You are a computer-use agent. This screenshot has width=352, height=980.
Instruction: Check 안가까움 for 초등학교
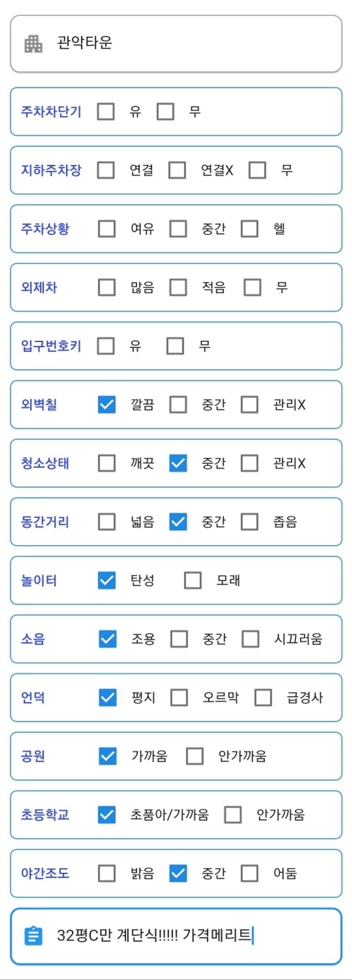tap(233, 815)
